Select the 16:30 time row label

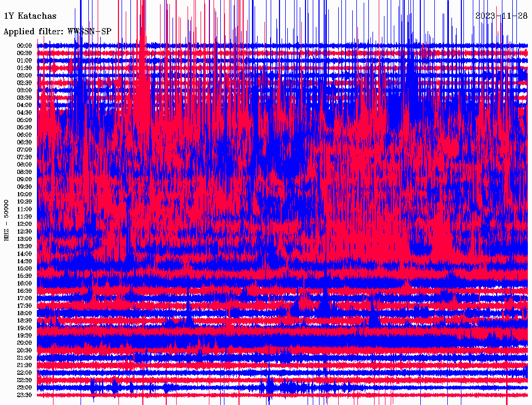[x=24, y=291]
